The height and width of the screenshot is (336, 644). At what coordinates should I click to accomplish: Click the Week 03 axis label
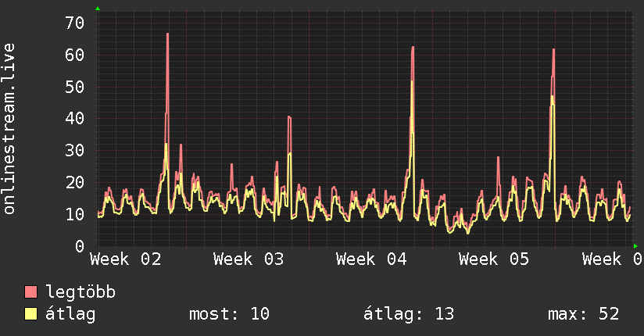point(249,259)
